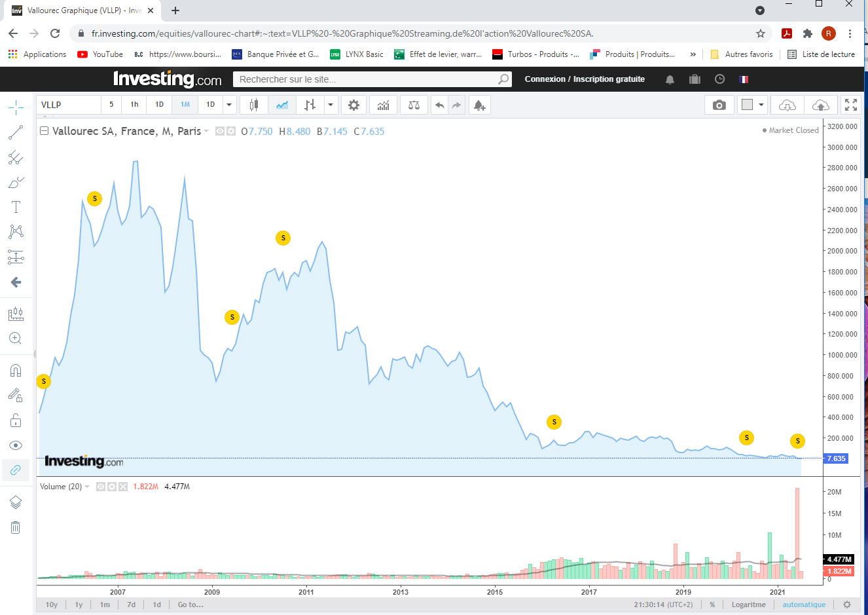The width and height of the screenshot is (868, 615).
Task: Click the Investing.com header logo
Action: 168,79
